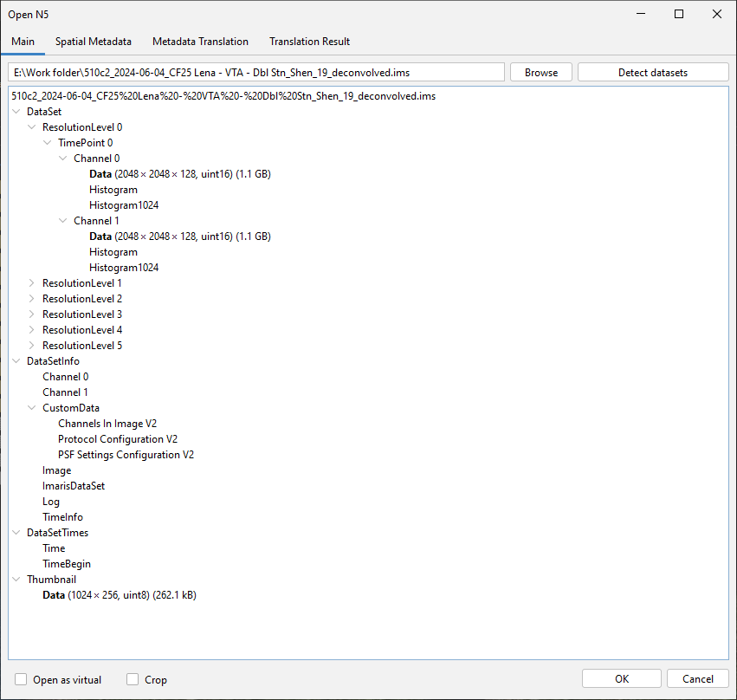Collapse Channel 1 under TimePoint 0
737x700 pixels.
62,220
